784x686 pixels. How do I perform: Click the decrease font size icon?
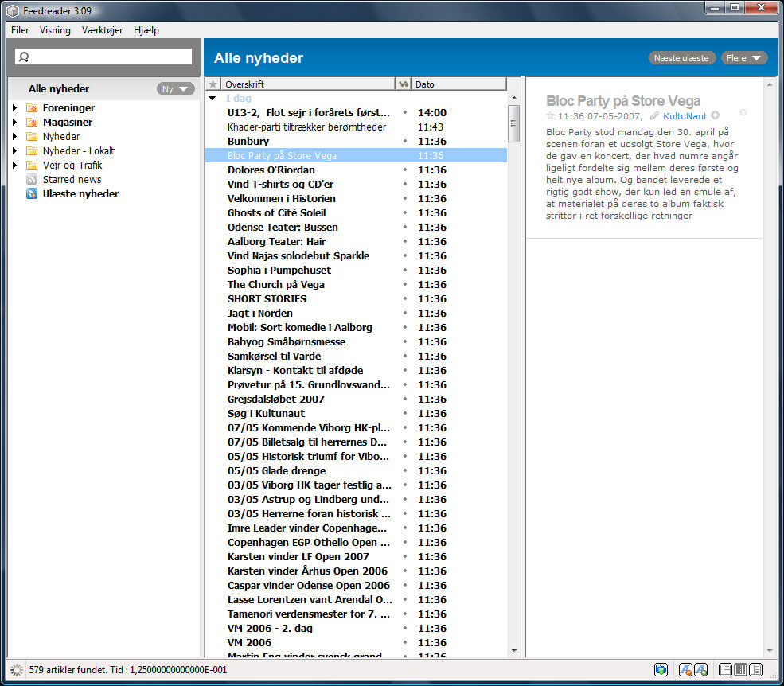[685, 669]
